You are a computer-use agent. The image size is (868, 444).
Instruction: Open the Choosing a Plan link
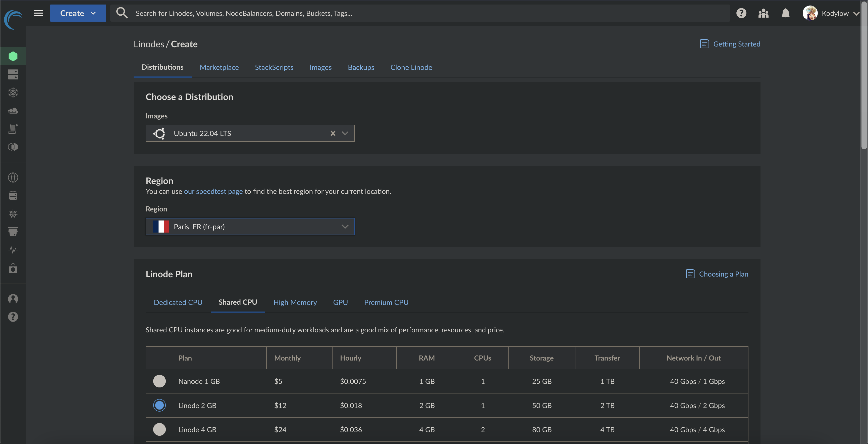click(x=723, y=274)
